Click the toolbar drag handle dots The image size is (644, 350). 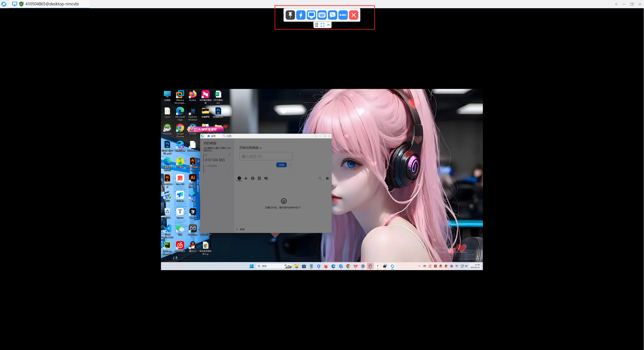click(317, 25)
